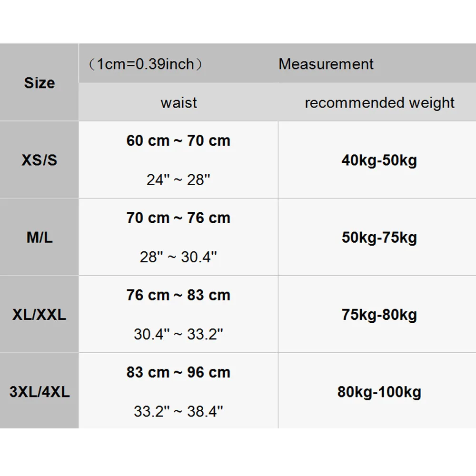Click the 80kg-100kg weight cell
Screen dimensions: 476x476
379,392
